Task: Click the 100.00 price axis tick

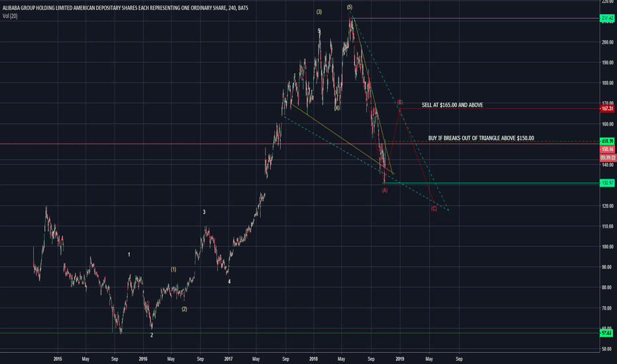Action: click(x=607, y=247)
